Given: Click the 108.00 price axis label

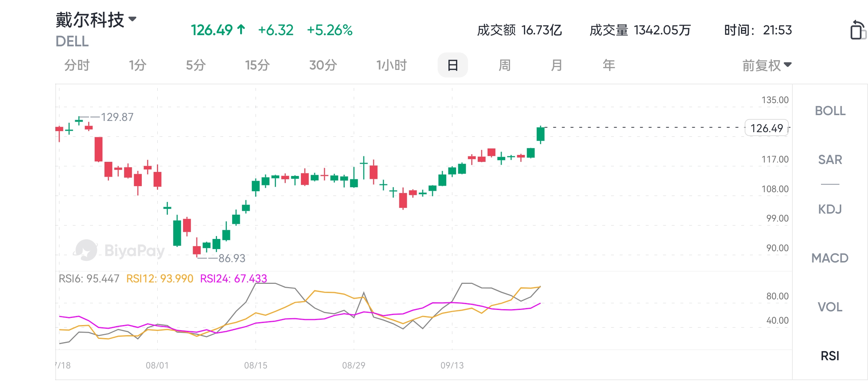Looking at the screenshot, I should (775, 189).
